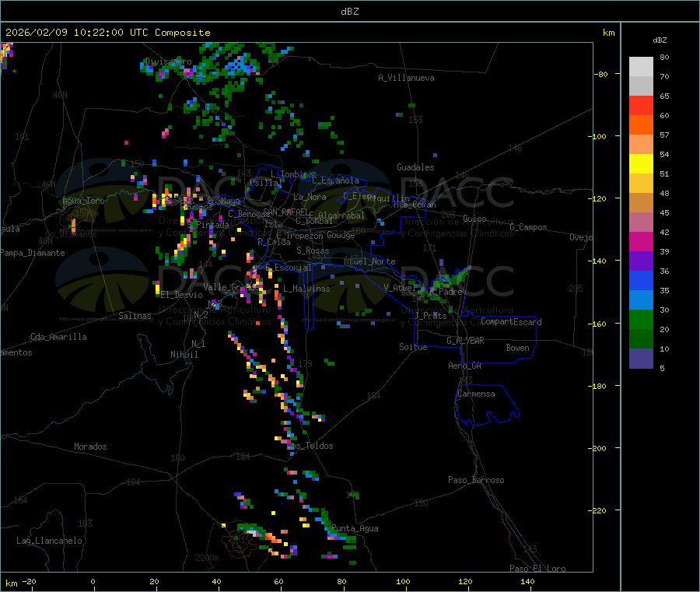Select the V_Atuel label

click(400, 288)
